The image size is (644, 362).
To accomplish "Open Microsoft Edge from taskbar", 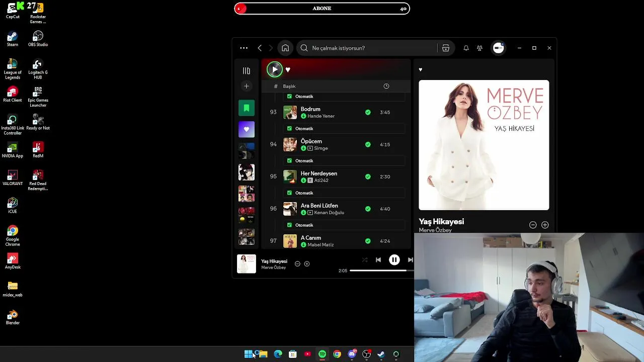I will [278, 354].
